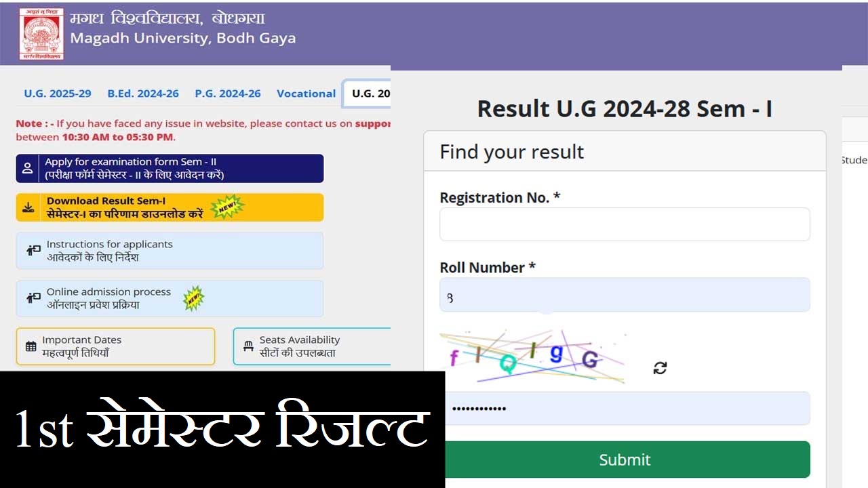Open the partly hidden U.G. 20 tab
This screenshot has width=868, height=488.
368,94
